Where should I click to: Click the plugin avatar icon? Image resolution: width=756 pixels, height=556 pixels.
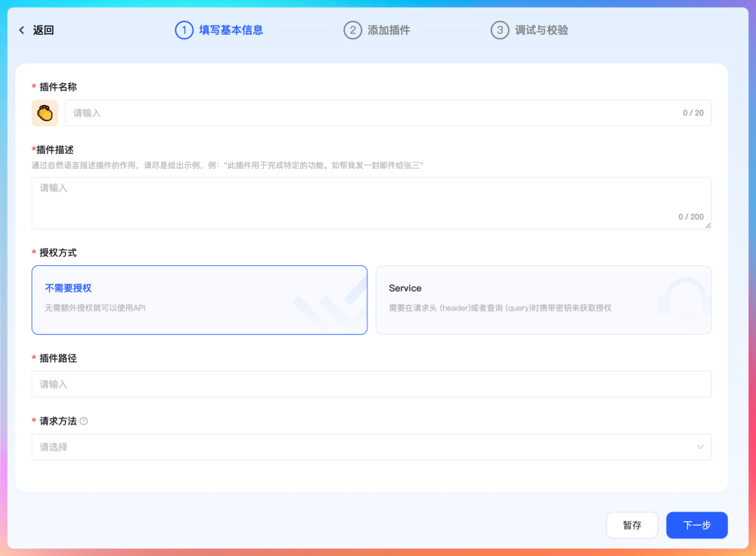coord(45,113)
